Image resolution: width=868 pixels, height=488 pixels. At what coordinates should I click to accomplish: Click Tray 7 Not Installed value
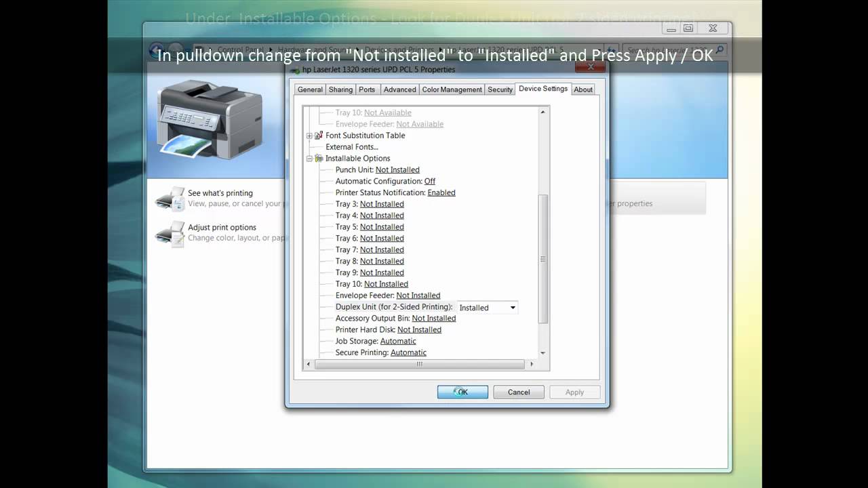point(382,250)
